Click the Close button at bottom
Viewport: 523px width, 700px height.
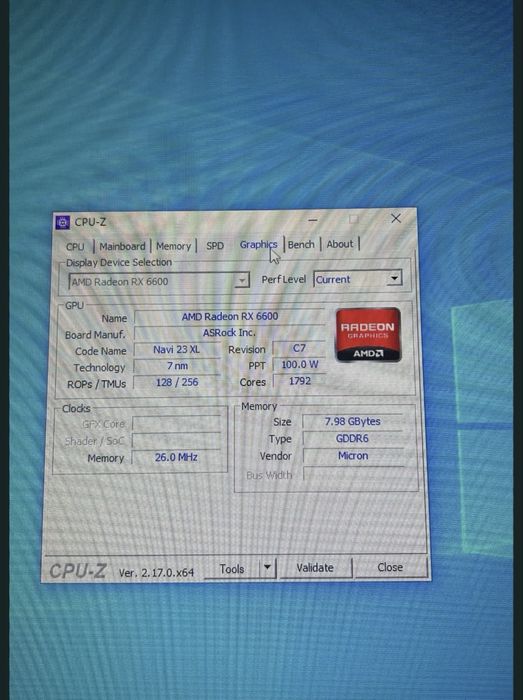[390, 567]
